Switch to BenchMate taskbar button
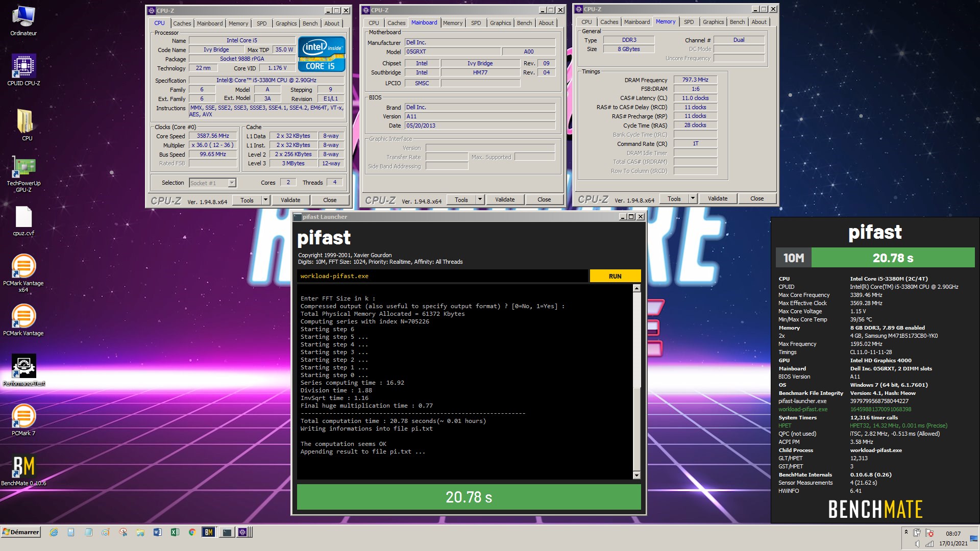 (x=208, y=532)
